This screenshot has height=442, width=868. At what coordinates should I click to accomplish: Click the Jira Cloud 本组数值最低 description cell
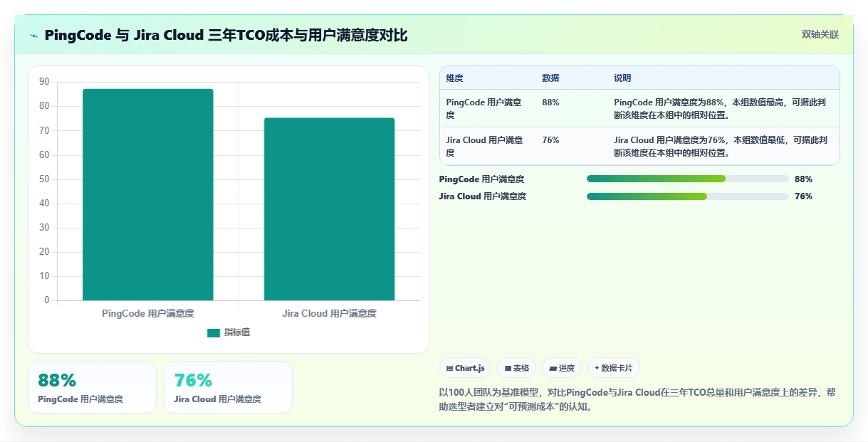coord(721,146)
